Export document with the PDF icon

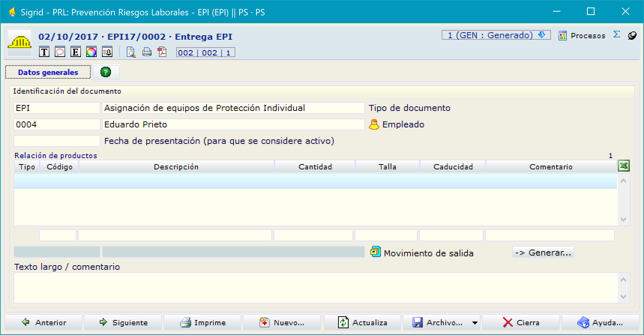click(162, 52)
